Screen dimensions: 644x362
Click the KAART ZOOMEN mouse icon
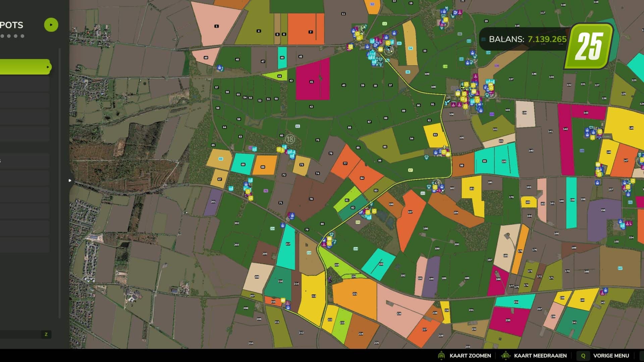point(441,356)
